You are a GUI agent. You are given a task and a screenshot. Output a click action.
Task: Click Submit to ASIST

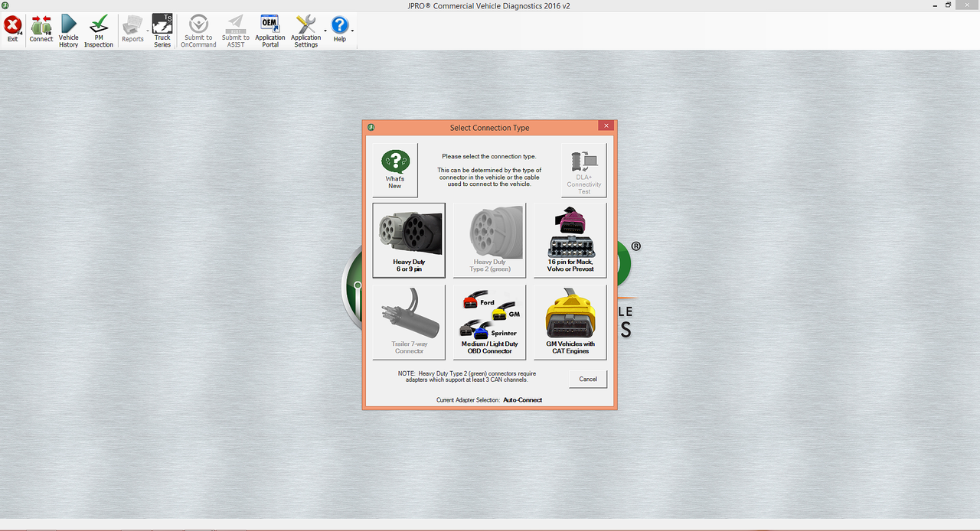tap(236, 31)
